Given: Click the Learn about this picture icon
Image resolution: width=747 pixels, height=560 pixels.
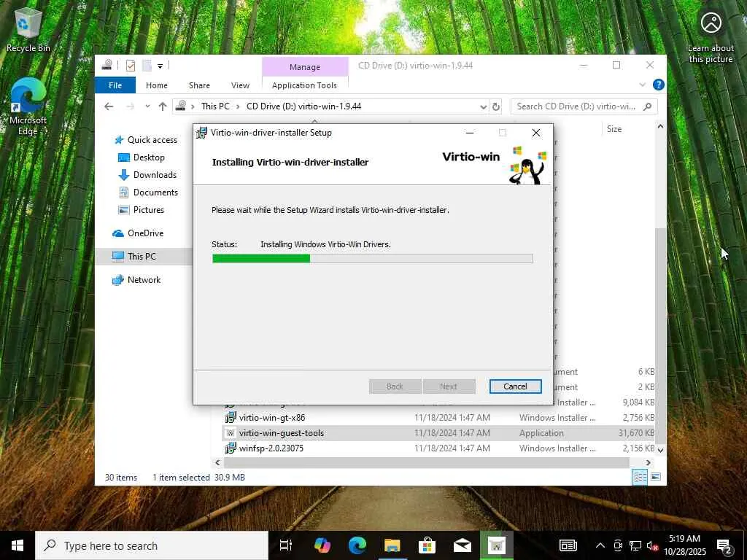Looking at the screenshot, I should (x=711, y=37).
